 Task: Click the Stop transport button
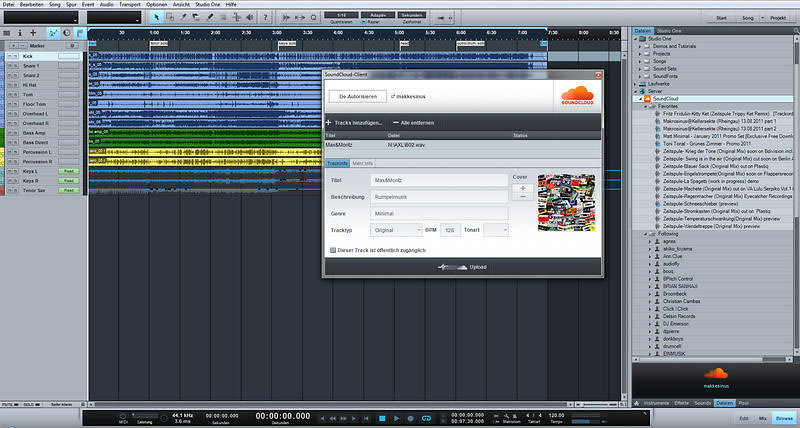pyautogui.click(x=382, y=418)
